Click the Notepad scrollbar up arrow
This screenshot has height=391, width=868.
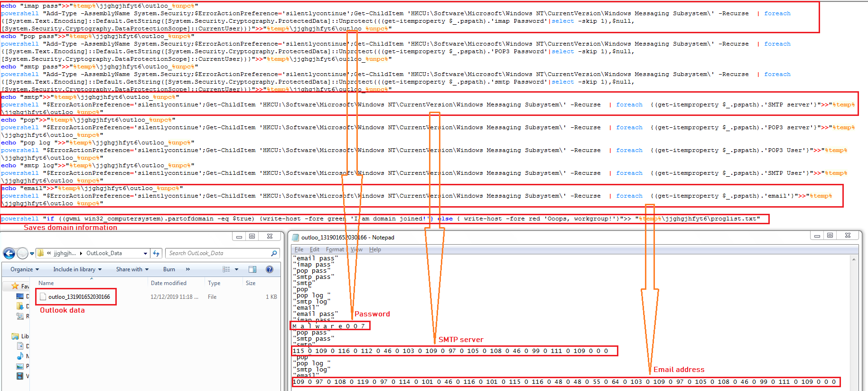click(x=854, y=259)
